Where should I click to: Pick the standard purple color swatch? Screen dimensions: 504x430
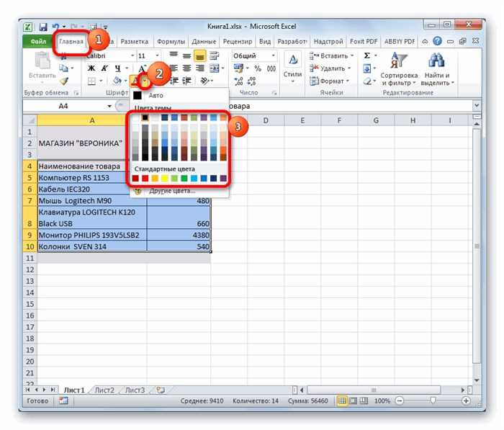click(223, 178)
